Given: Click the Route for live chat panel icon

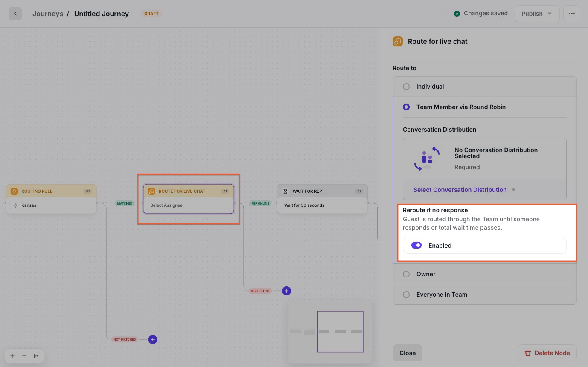Looking at the screenshot, I should pyautogui.click(x=398, y=41).
